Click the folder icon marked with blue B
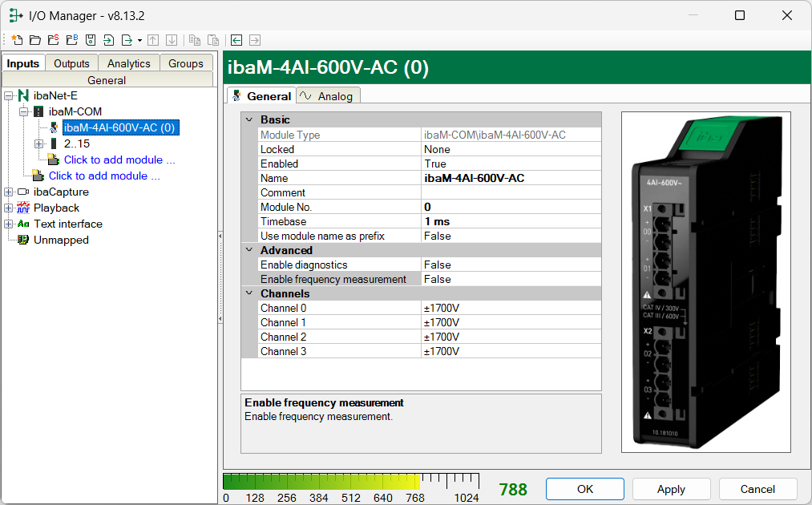812x505 pixels. click(72, 40)
